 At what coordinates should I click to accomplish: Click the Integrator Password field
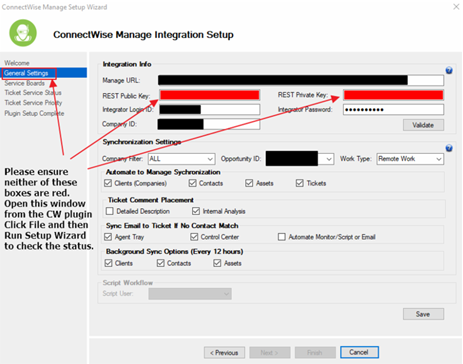(x=393, y=109)
